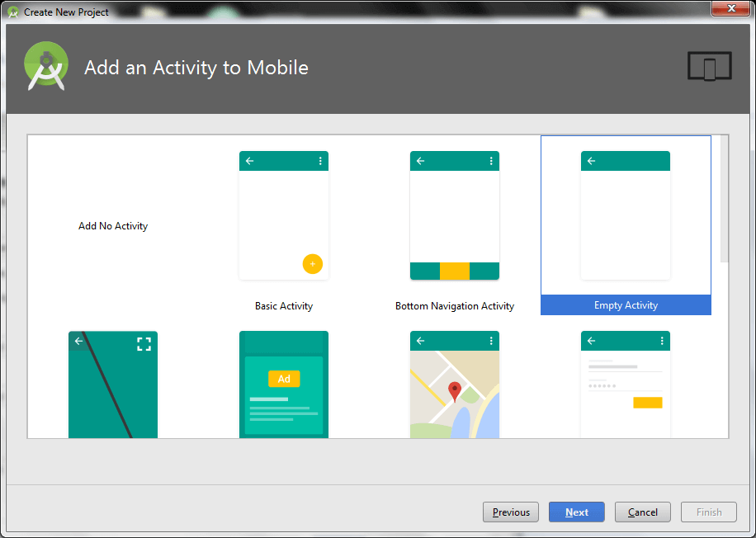
Task: Click the yellow Ad badge icon
Action: click(283, 379)
